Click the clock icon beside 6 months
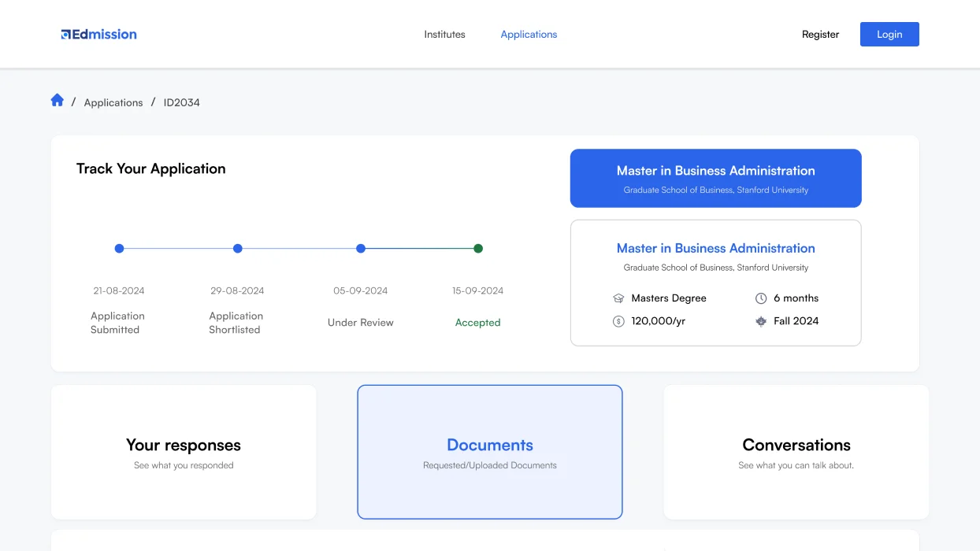Screen dimensions: 980x551 tap(761, 298)
